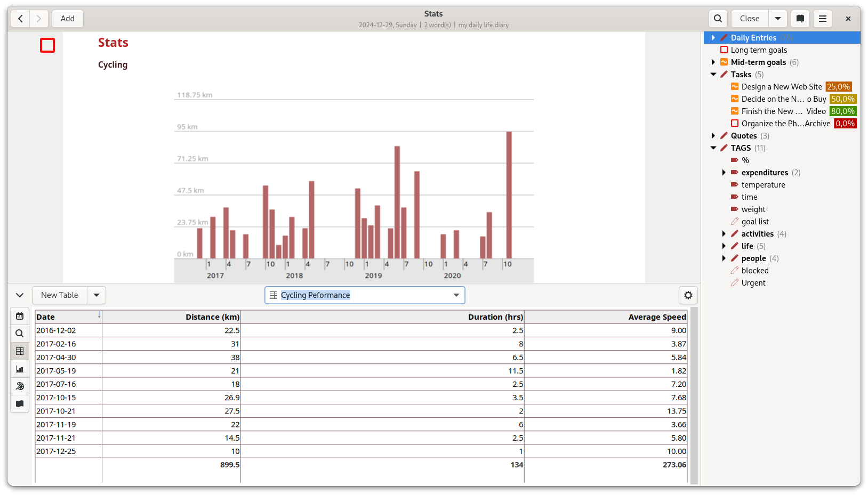
Task: Click the New Table button
Action: 59,295
